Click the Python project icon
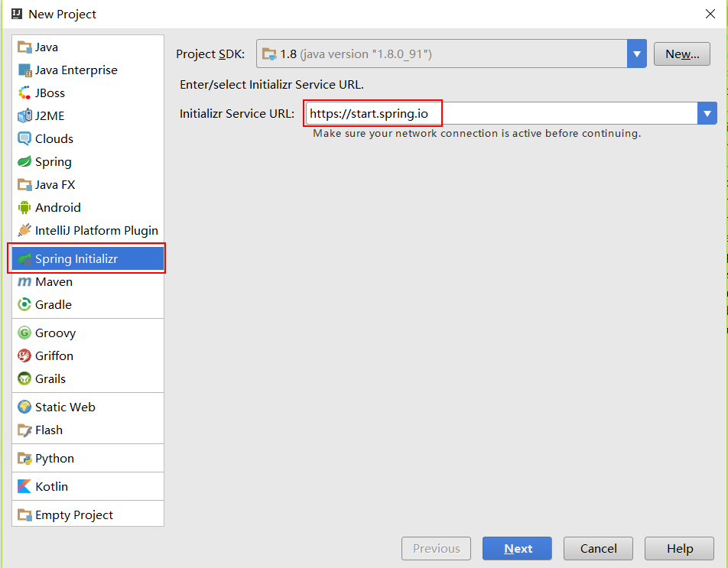This screenshot has height=568, width=728. pyautogui.click(x=24, y=459)
